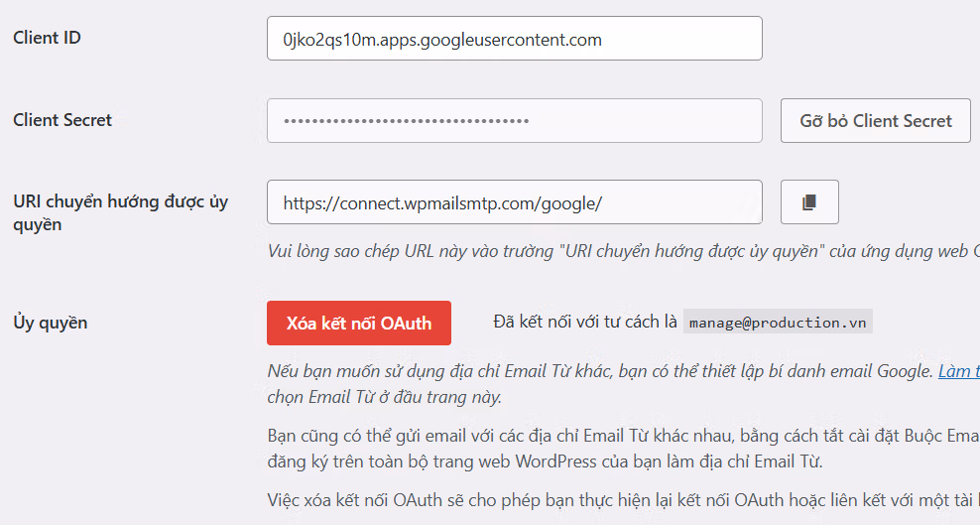This screenshot has height=525, width=980.
Task: Click the manage@production.vn connected email
Action: [778, 324]
